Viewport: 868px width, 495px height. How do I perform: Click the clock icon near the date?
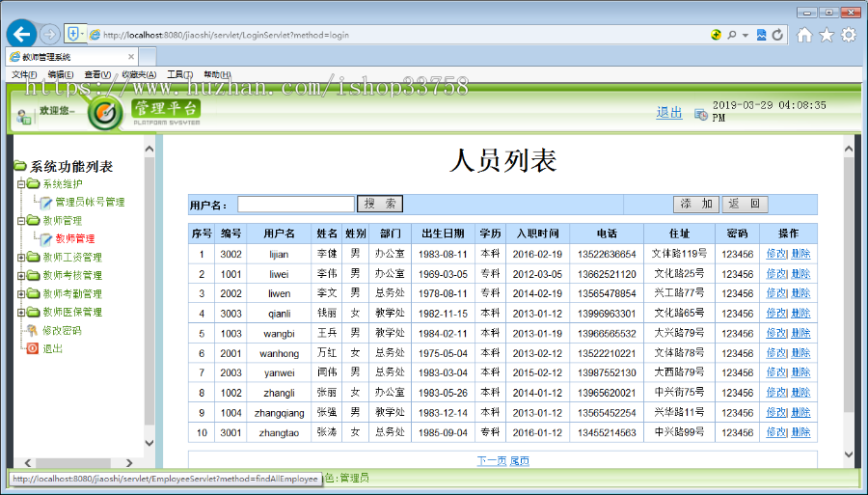[x=701, y=115]
